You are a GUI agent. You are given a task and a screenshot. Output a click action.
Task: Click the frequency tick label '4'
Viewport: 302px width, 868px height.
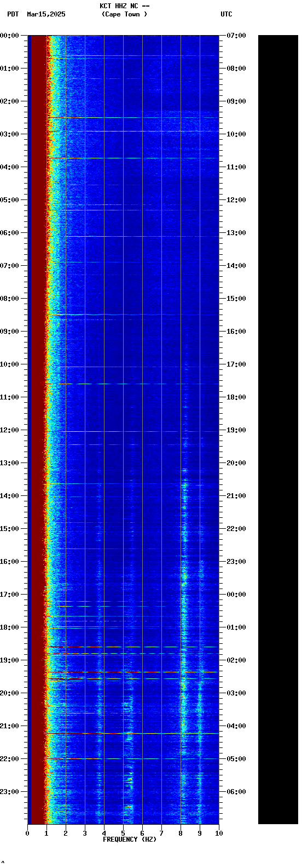pos(104,833)
